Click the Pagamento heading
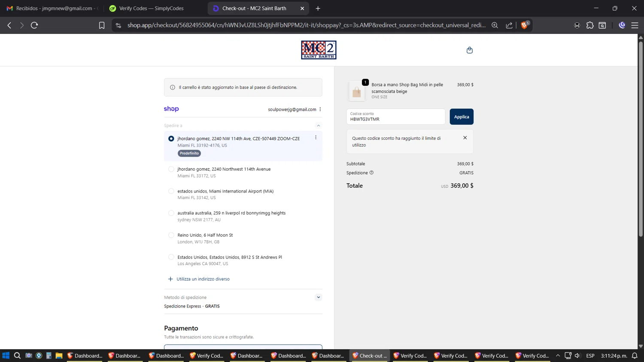The width and height of the screenshot is (644, 362). click(181, 328)
